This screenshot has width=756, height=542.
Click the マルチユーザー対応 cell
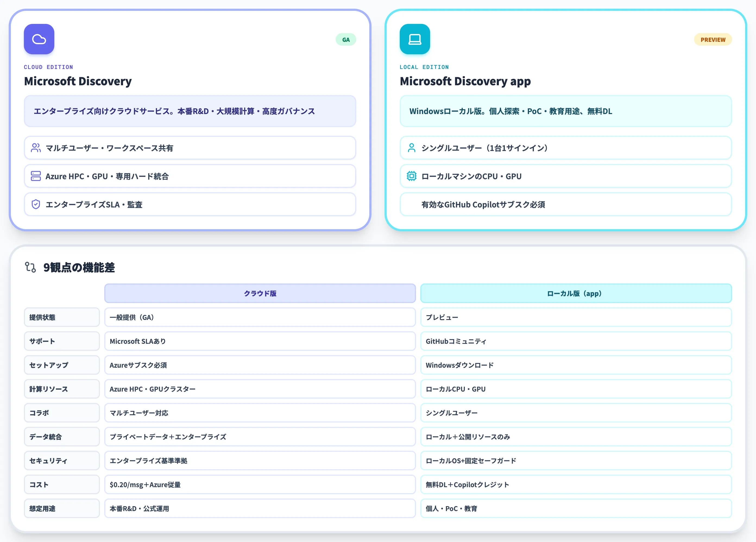coord(260,413)
